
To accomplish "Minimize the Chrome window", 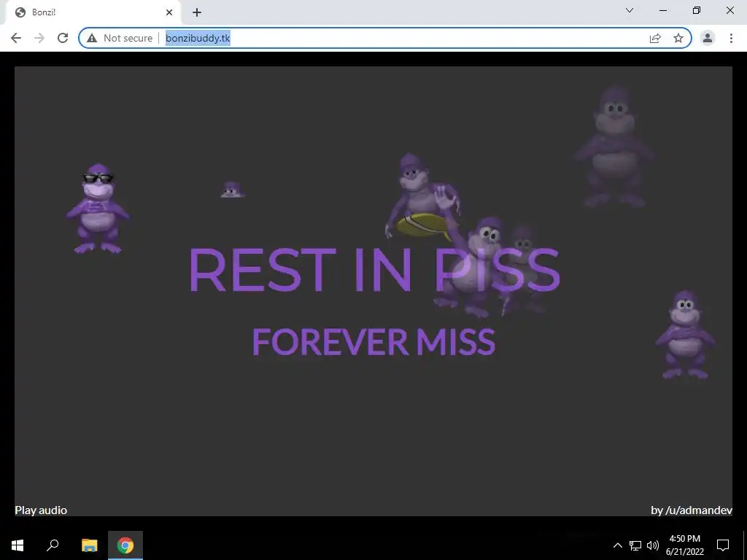I will click(x=662, y=10).
